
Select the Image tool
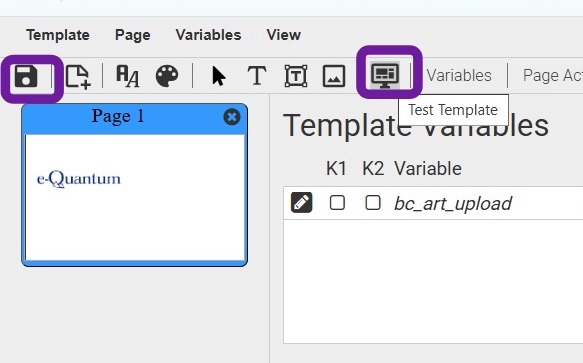coord(334,76)
